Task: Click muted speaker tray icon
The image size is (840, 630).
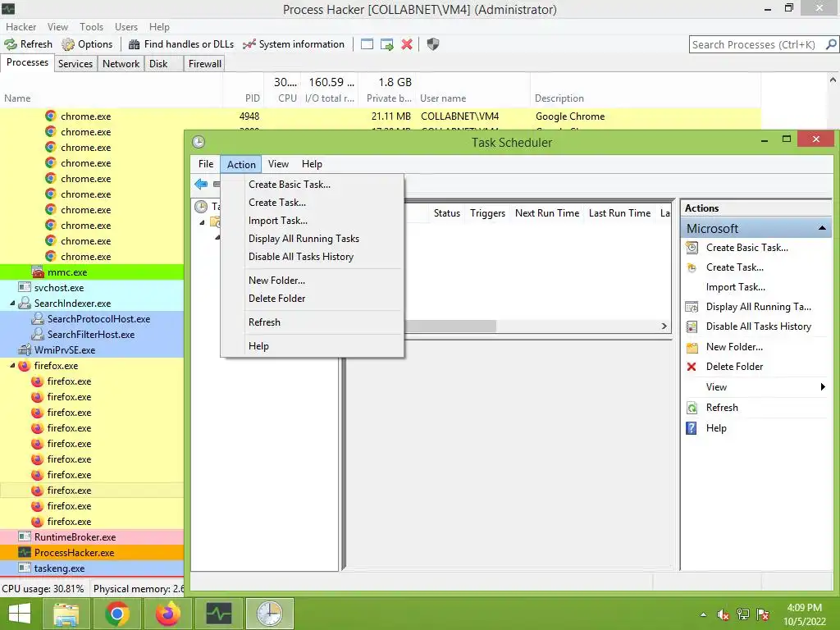Action: [x=724, y=615]
